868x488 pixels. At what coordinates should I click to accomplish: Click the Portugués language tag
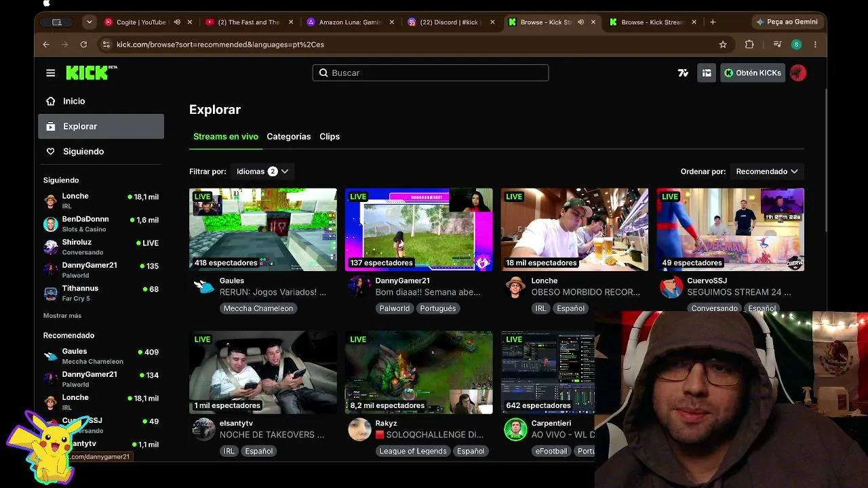click(438, 308)
